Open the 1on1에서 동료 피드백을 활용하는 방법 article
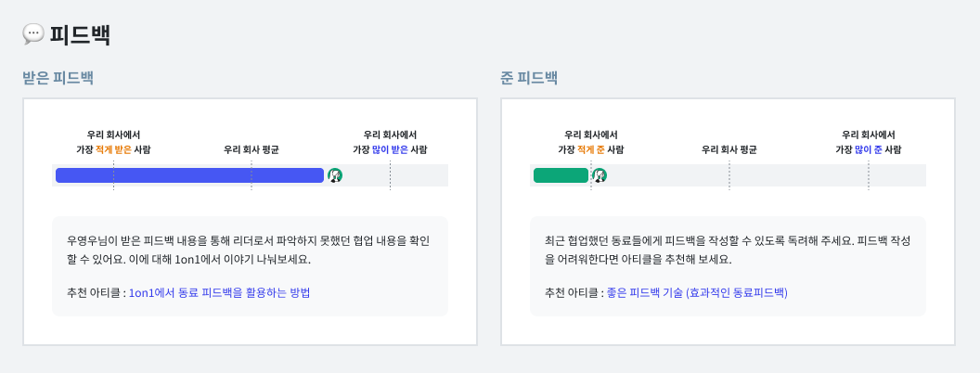 click(219, 292)
